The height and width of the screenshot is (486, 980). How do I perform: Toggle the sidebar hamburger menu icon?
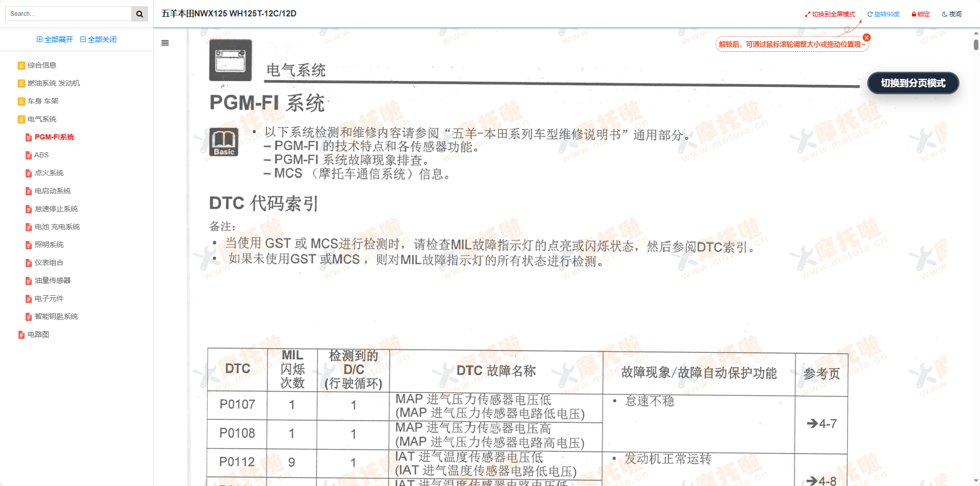(x=165, y=43)
